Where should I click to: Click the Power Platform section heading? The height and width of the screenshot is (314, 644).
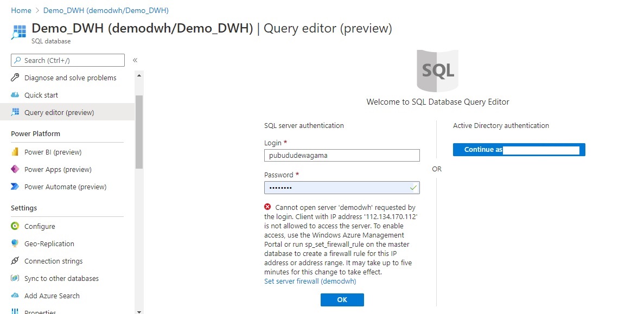[35, 133]
